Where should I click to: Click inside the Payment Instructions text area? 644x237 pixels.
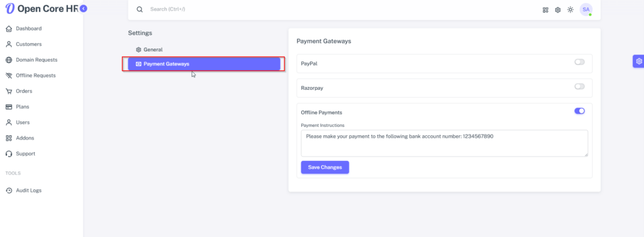click(445, 143)
